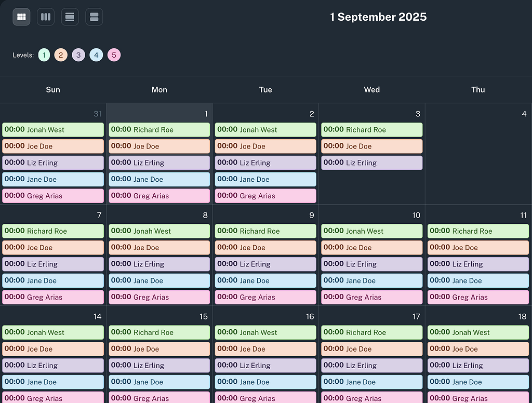Open Jonah West event on the 14th
The width and height of the screenshot is (532, 403).
click(53, 332)
